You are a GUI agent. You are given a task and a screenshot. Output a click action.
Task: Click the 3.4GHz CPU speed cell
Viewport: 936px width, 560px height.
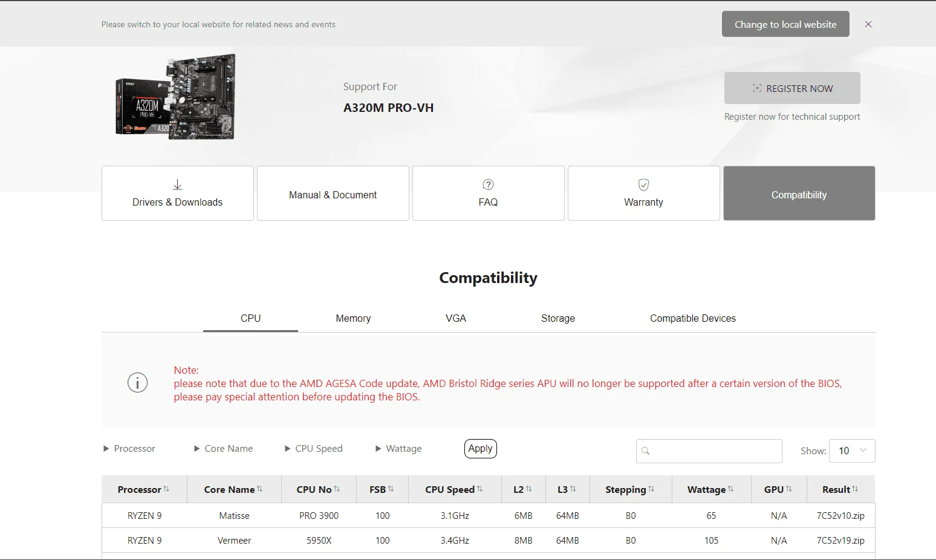455,541
